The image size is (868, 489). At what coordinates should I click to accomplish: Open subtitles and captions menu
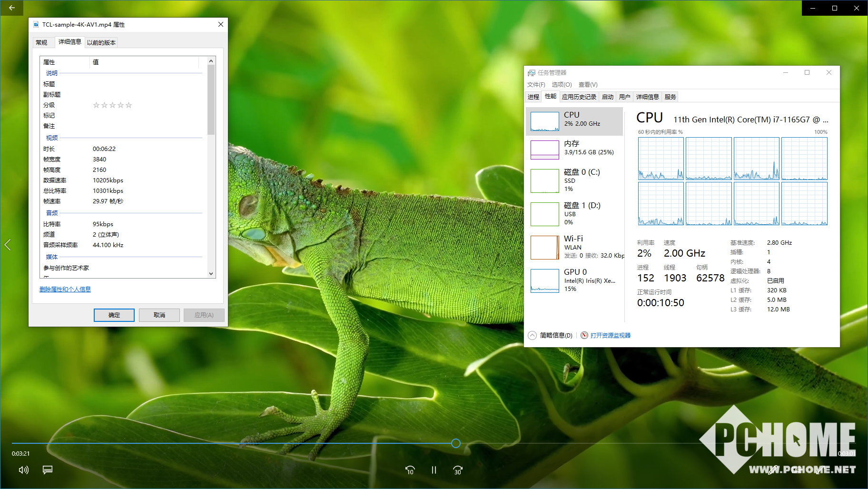tap(48, 470)
